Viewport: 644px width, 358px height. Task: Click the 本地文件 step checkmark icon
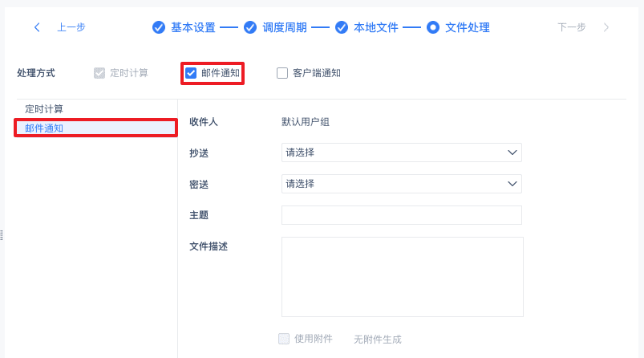[342, 27]
